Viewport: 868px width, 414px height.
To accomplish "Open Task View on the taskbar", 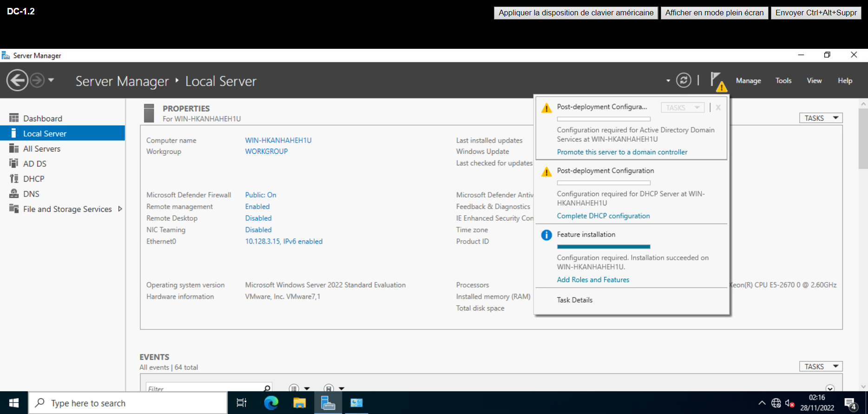I will click(242, 403).
